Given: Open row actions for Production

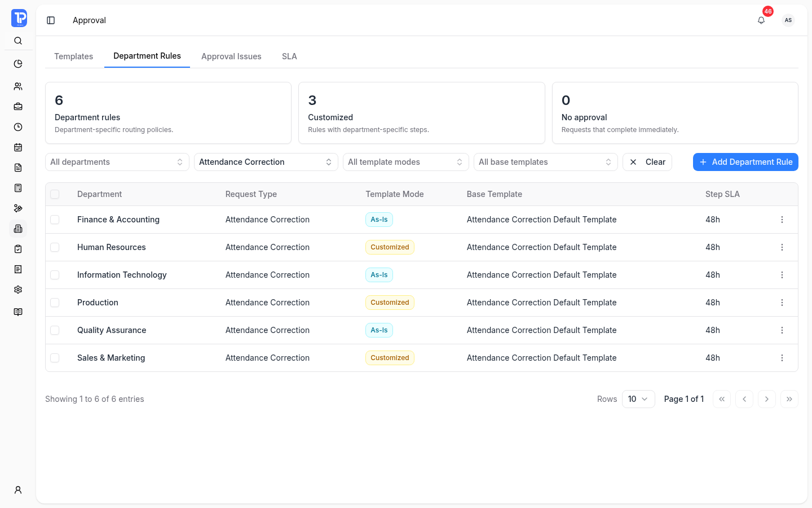Looking at the screenshot, I should [782, 303].
